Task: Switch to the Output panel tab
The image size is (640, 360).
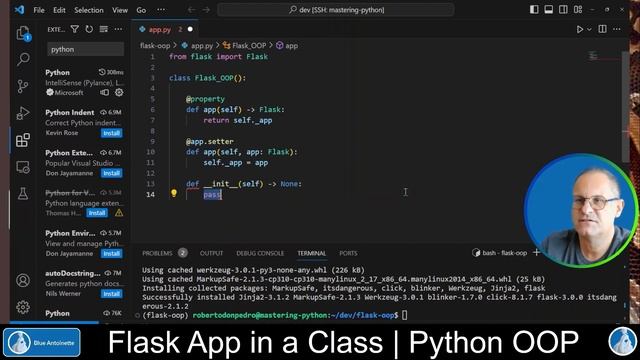Action: (x=211, y=253)
